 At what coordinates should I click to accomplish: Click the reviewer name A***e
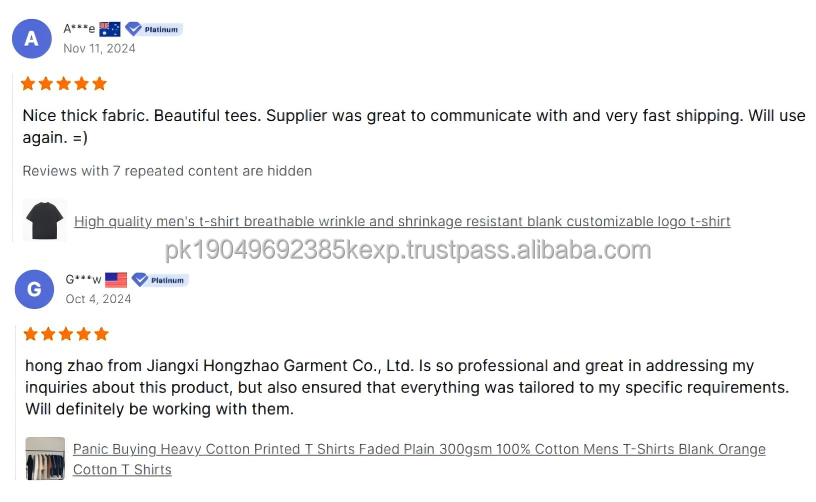point(79,29)
